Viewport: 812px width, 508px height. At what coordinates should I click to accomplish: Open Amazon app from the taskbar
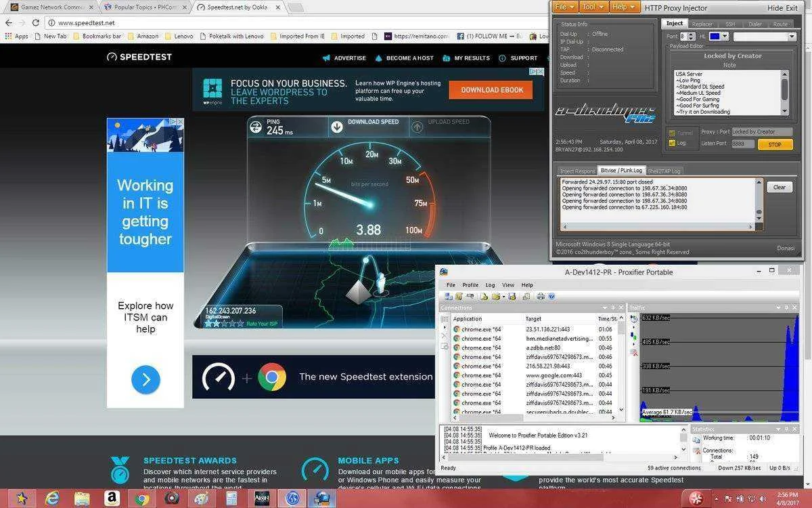[x=112, y=499]
